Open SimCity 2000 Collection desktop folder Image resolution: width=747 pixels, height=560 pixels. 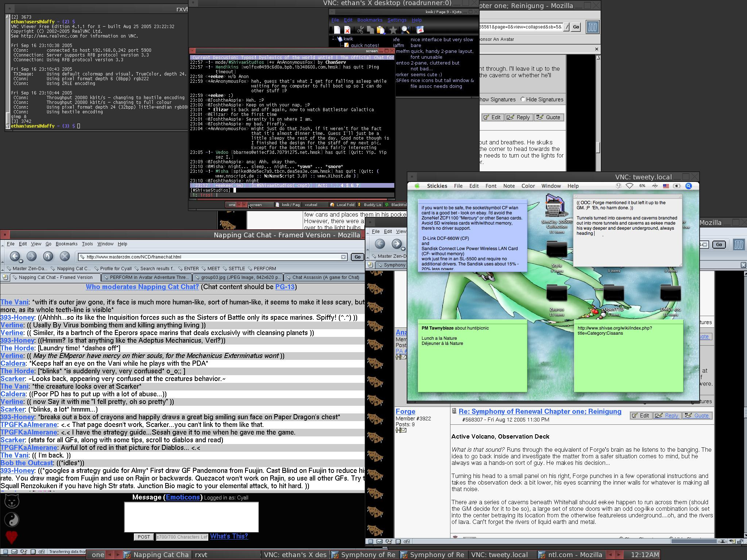[556, 214]
